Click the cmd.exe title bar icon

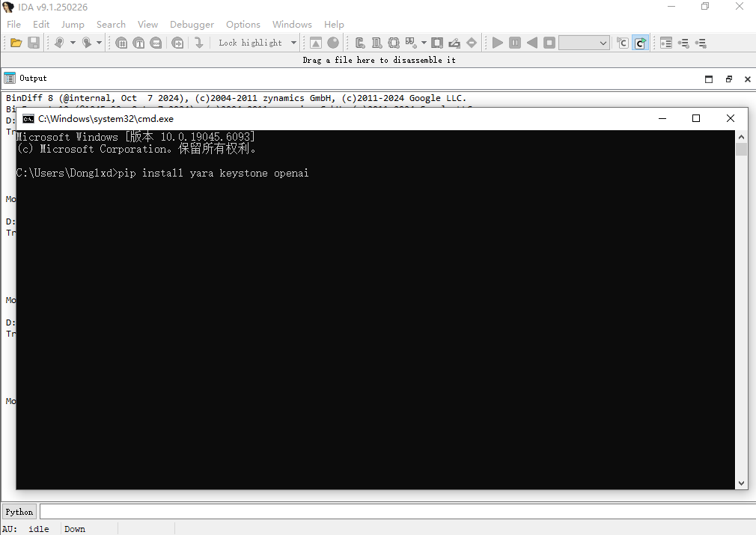pyautogui.click(x=28, y=118)
